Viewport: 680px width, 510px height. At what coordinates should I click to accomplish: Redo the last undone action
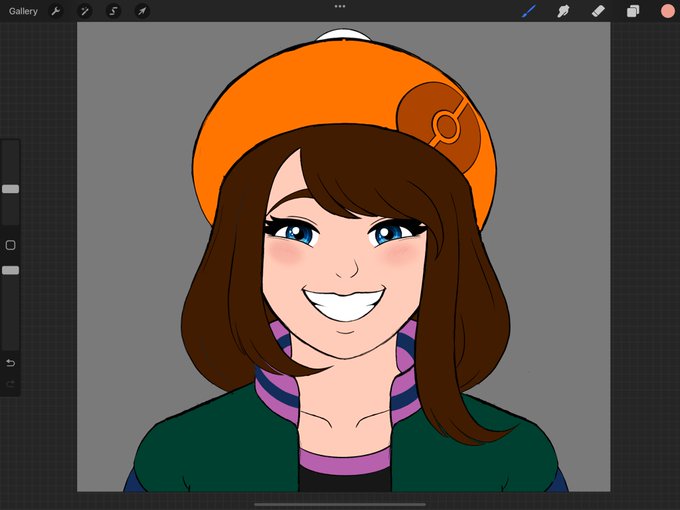pos(10,384)
